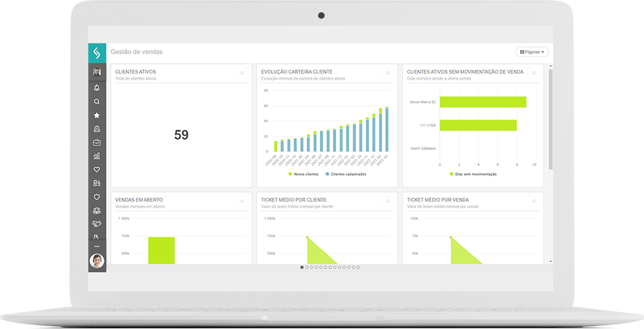Open the search magnifier in sidebar
The height and width of the screenshot is (329, 644).
[97, 102]
